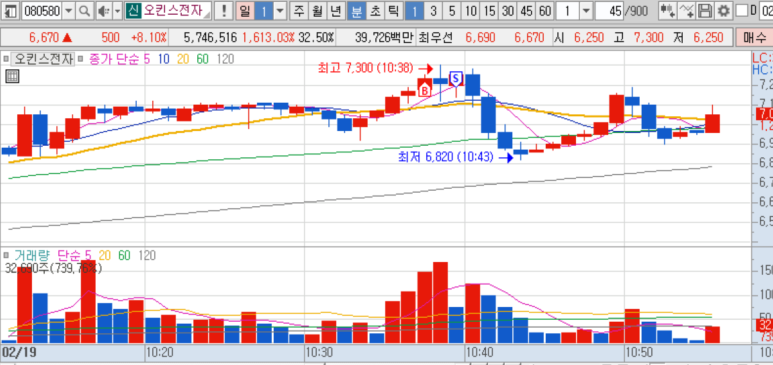Select the 1-minute interval button
The image size is (773, 365).
coord(414,11)
